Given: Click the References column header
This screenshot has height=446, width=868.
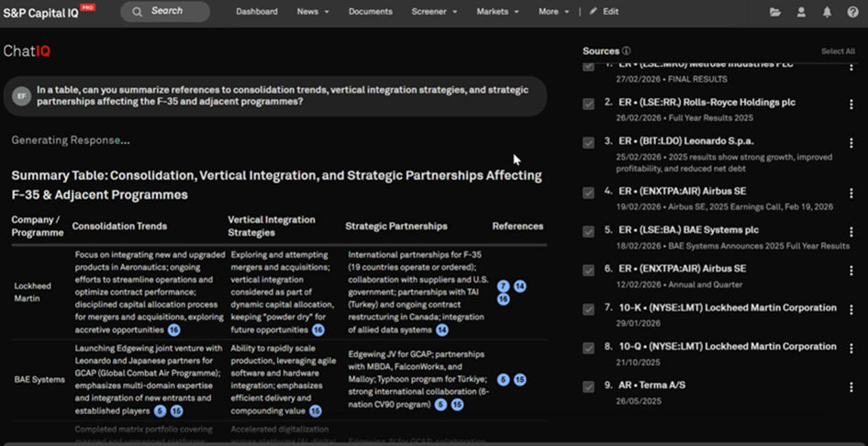Looking at the screenshot, I should [x=517, y=226].
